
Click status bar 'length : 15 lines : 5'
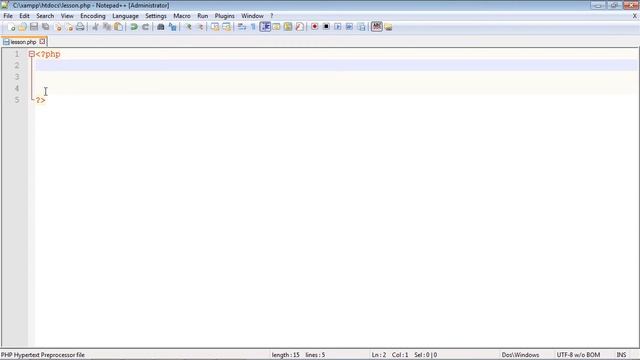click(x=298, y=355)
